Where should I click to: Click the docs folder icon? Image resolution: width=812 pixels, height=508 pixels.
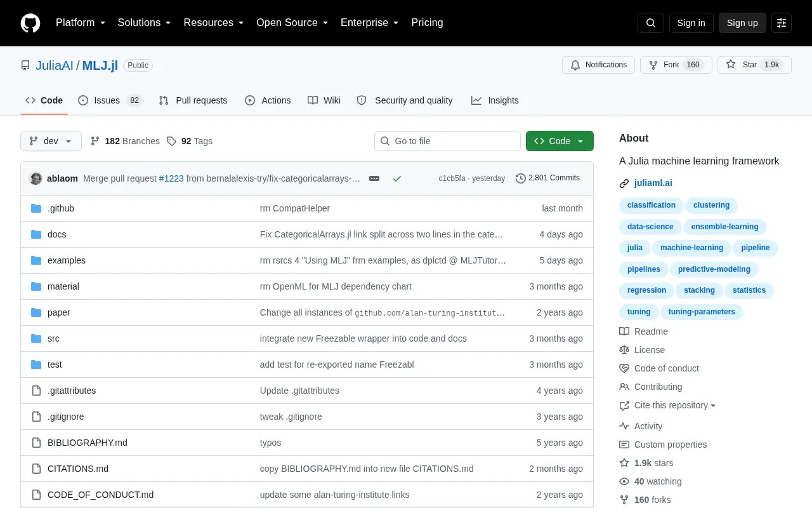tap(36, 234)
